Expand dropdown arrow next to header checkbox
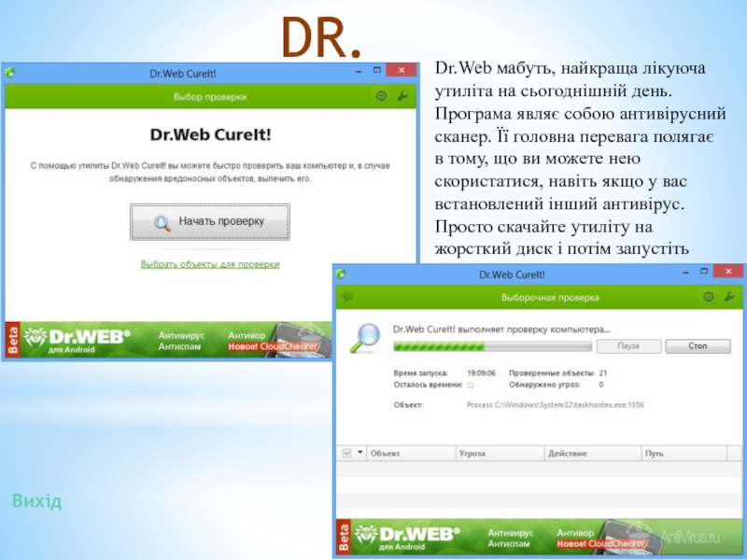Viewport: 747px width, 560px height. 360,453
